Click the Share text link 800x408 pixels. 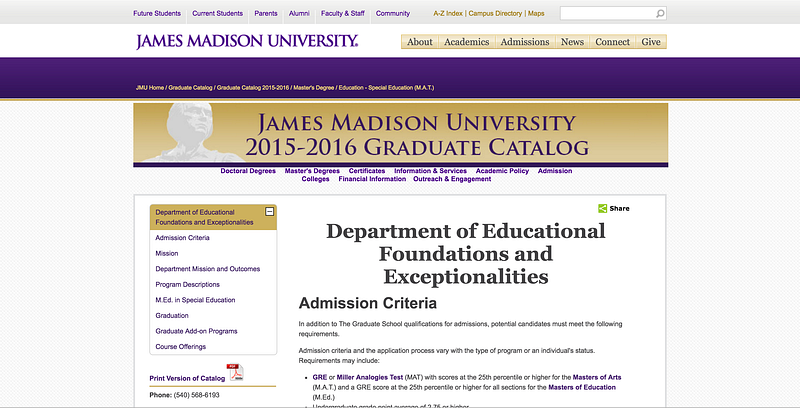pos(619,209)
